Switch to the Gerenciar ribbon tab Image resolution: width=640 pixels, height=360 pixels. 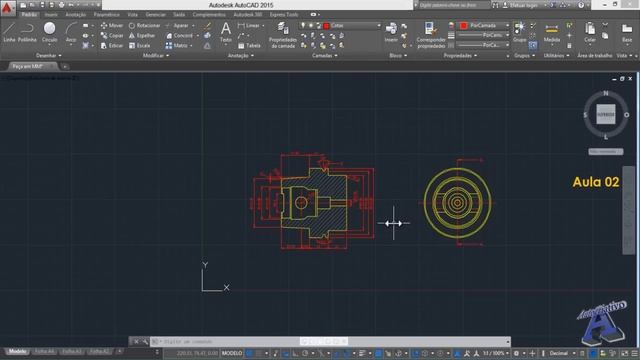coord(156,15)
